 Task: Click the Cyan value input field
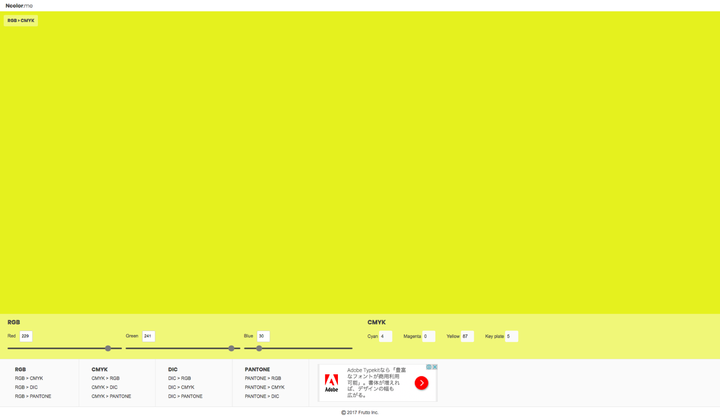coord(385,336)
